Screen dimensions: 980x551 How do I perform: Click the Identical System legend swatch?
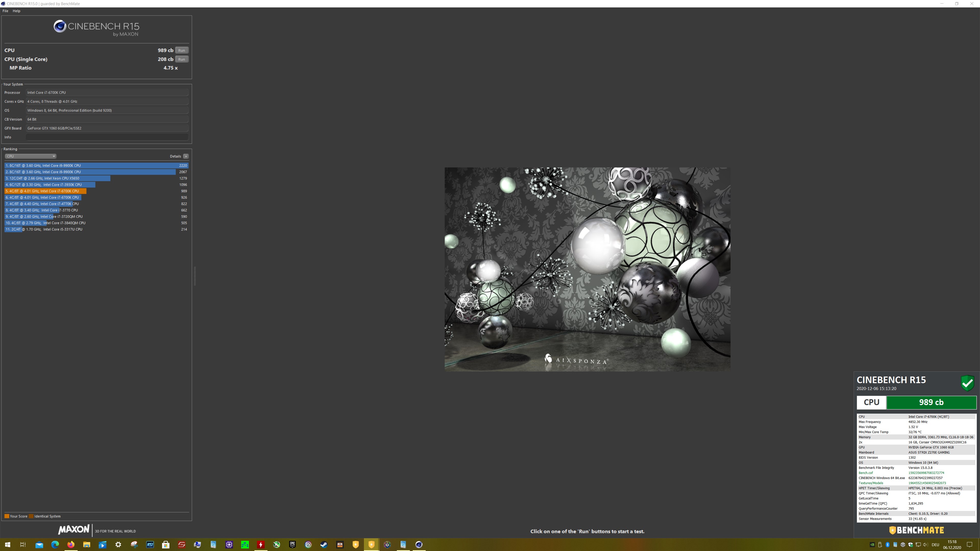click(x=31, y=516)
